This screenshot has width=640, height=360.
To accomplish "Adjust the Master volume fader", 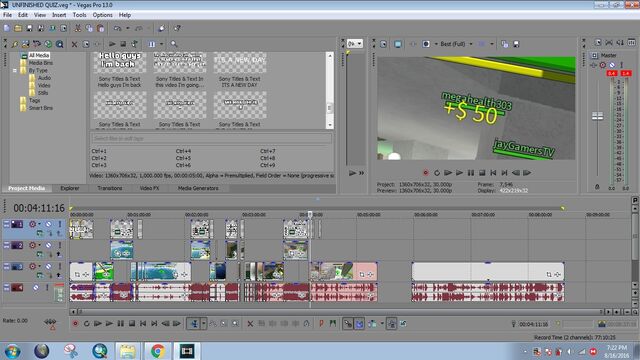I will 597,116.
